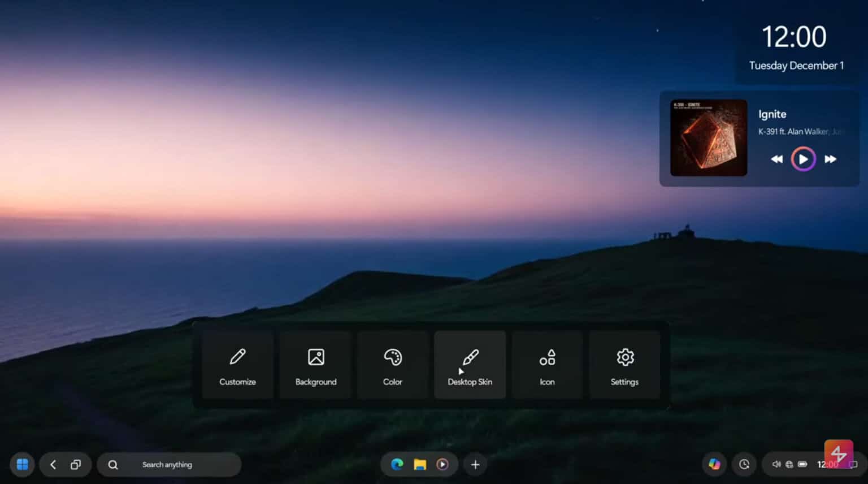The height and width of the screenshot is (484, 868).
Task: Open the clock history icon near the tray
Action: pyautogui.click(x=744, y=464)
